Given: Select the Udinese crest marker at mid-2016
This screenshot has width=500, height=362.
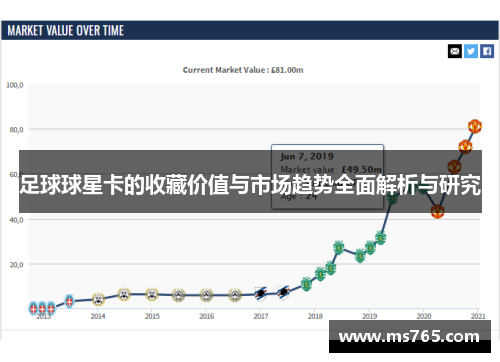Looking at the screenshot, I should 235,295.
